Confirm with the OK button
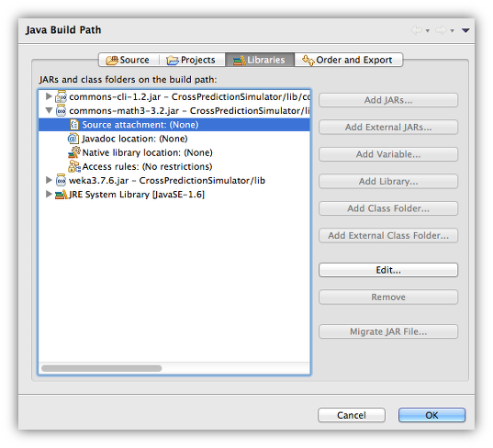Image resolution: width=493 pixels, height=448 pixels. [431, 415]
